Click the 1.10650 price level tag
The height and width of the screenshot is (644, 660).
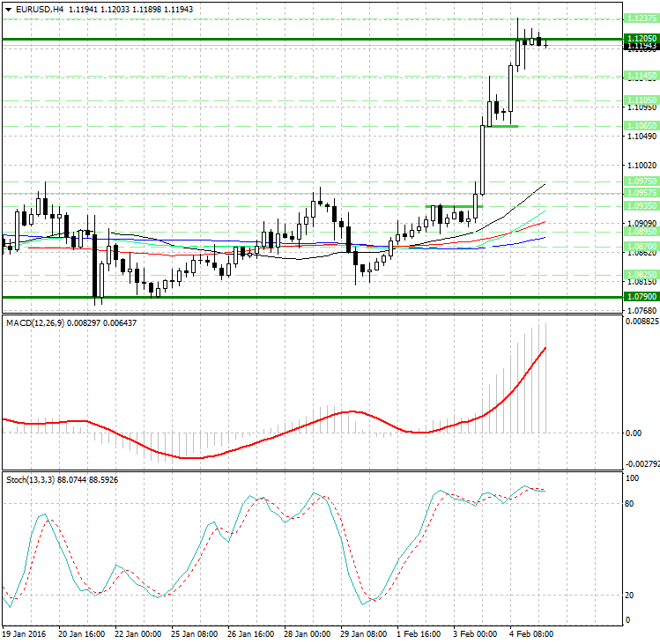click(640, 126)
